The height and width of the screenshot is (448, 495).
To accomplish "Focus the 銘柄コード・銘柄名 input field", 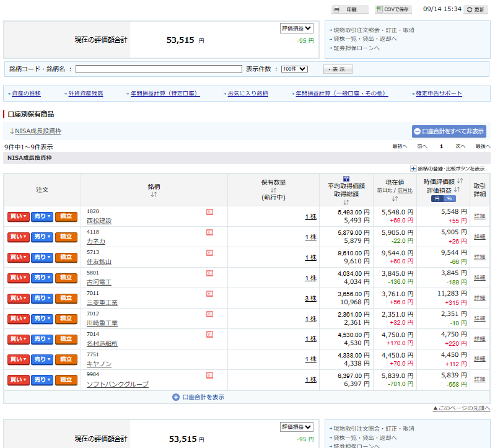I will (x=159, y=69).
